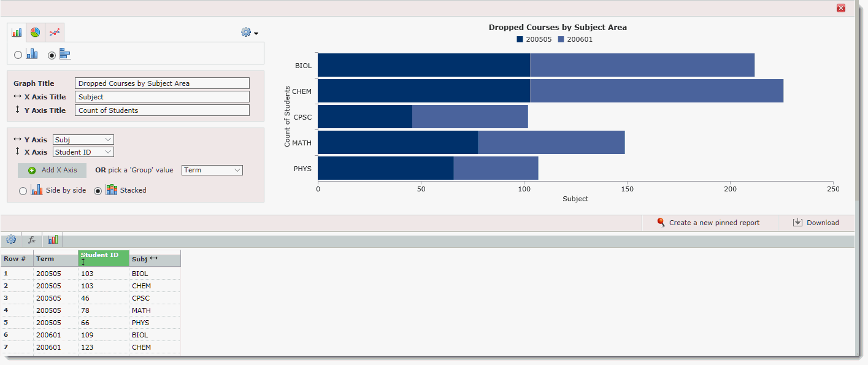
Task: Download the chart
Action: (816, 223)
